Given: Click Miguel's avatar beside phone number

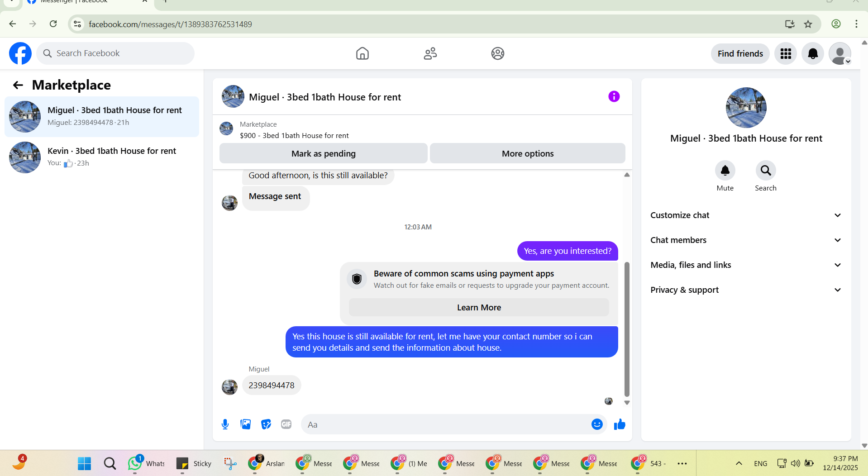Looking at the screenshot, I should point(229,387).
